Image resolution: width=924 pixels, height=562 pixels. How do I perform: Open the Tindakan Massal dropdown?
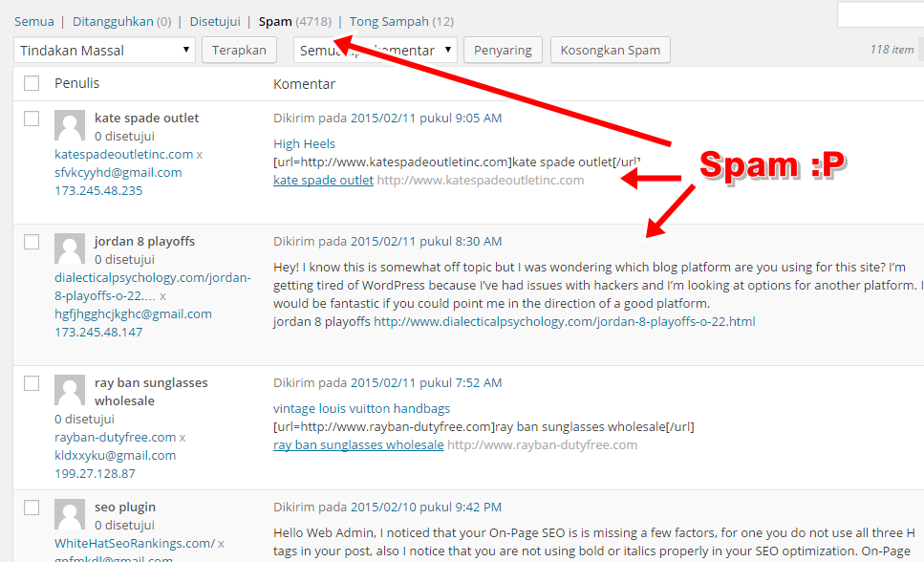click(104, 50)
